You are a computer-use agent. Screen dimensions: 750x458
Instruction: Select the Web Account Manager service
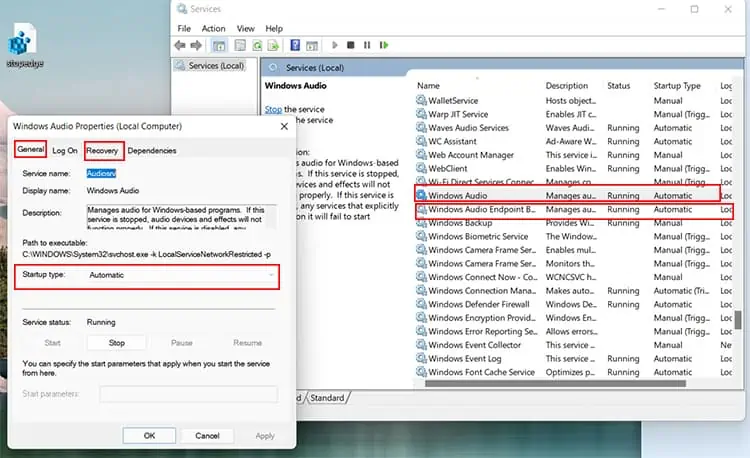(574, 155)
